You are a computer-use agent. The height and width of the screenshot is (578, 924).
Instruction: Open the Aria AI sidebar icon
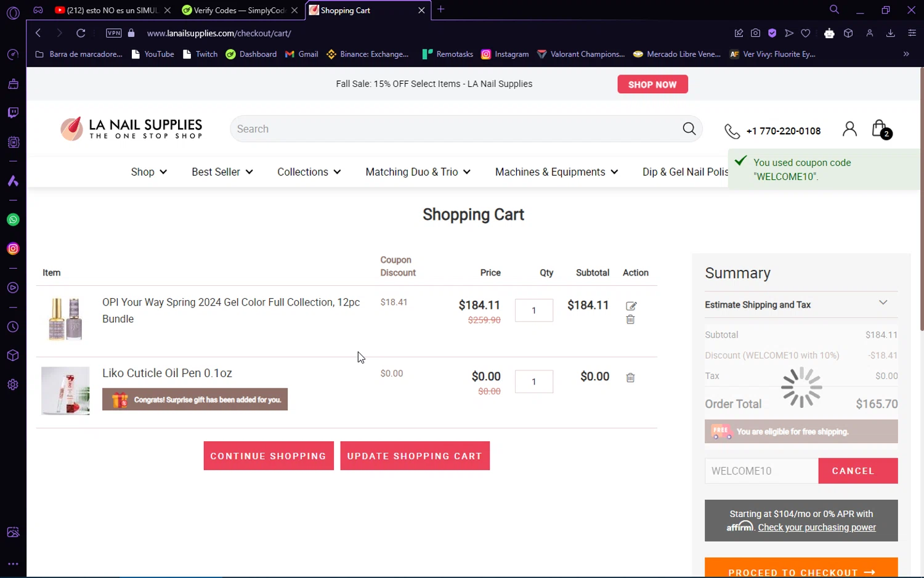click(x=13, y=181)
